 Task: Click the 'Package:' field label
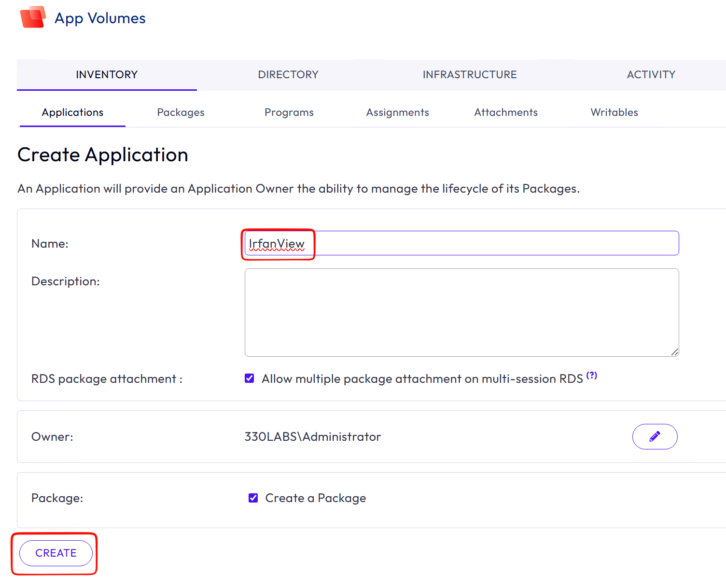pyautogui.click(x=57, y=498)
